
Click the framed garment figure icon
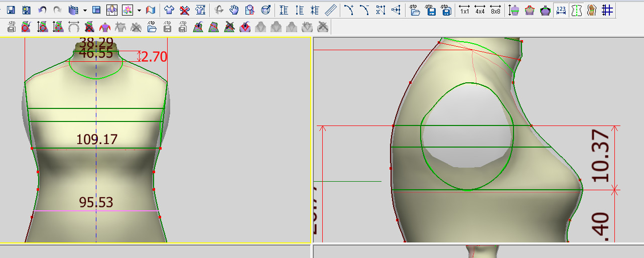click(112, 10)
